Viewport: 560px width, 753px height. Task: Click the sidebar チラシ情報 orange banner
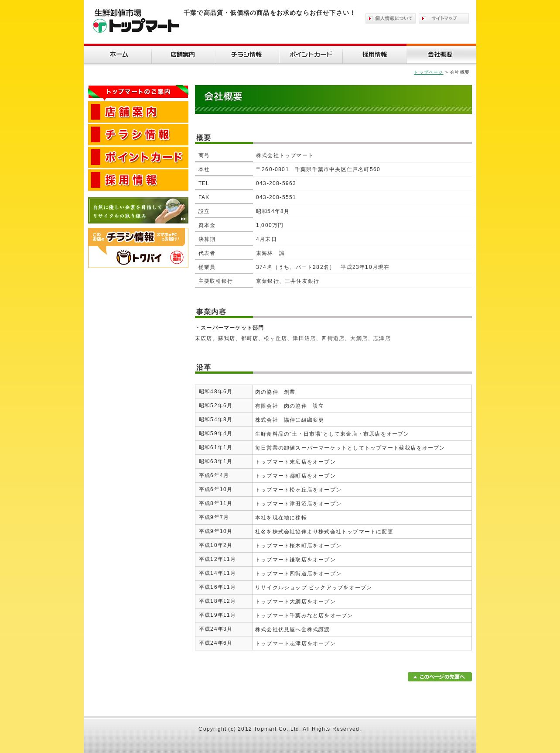pyautogui.click(x=138, y=135)
